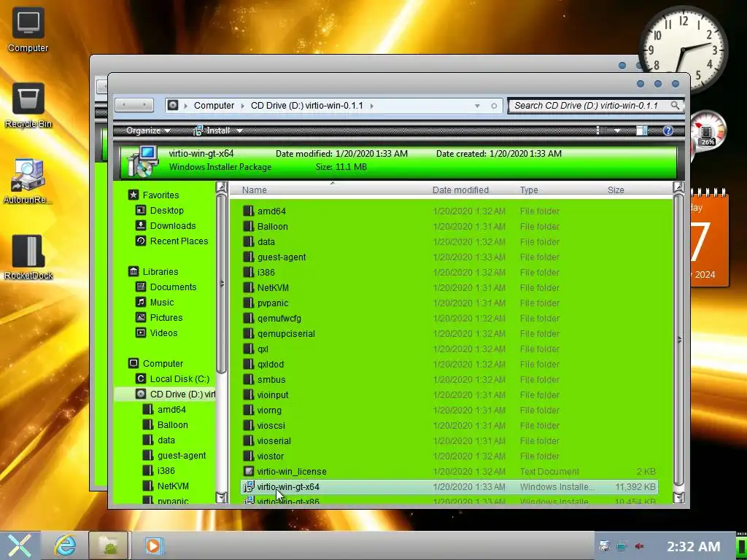747x560 pixels.
Task: Select the virtio-win_license text document
Action: click(x=449, y=472)
